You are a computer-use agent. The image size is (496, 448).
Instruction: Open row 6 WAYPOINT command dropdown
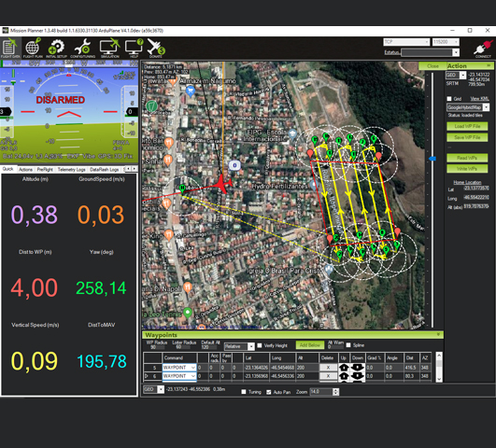193,376
